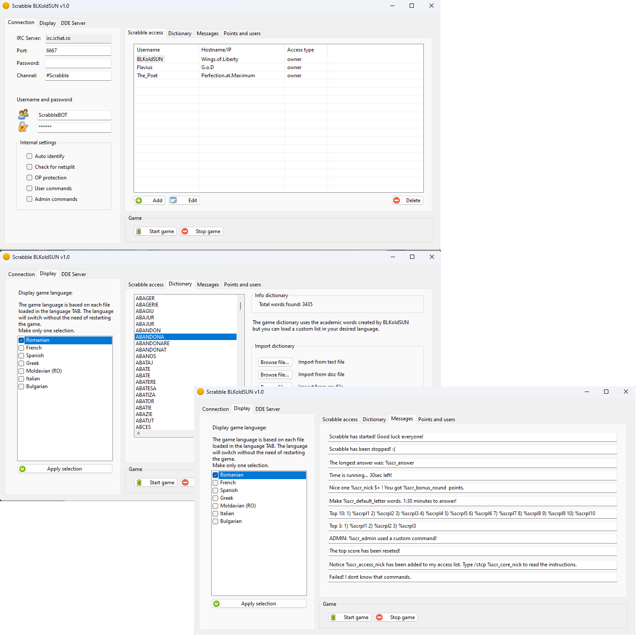Click the Hostname/IP column header
Image resolution: width=644 pixels, height=644 pixels.
242,50
